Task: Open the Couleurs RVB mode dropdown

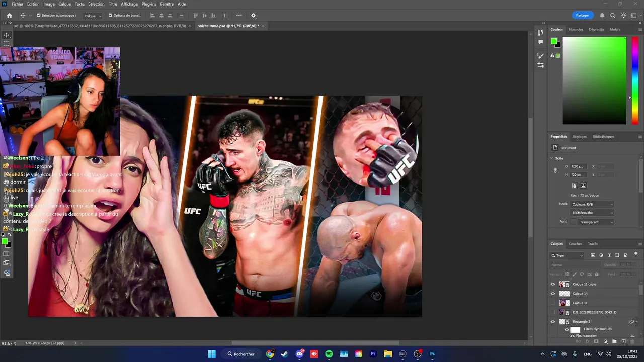Action: pyautogui.click(x=592, y=204)
